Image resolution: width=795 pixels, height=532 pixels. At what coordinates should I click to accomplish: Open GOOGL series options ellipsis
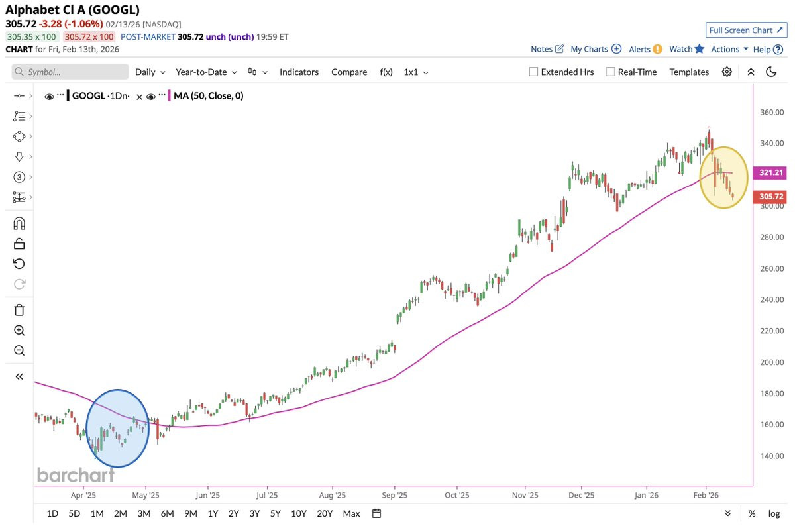(60, 95)
